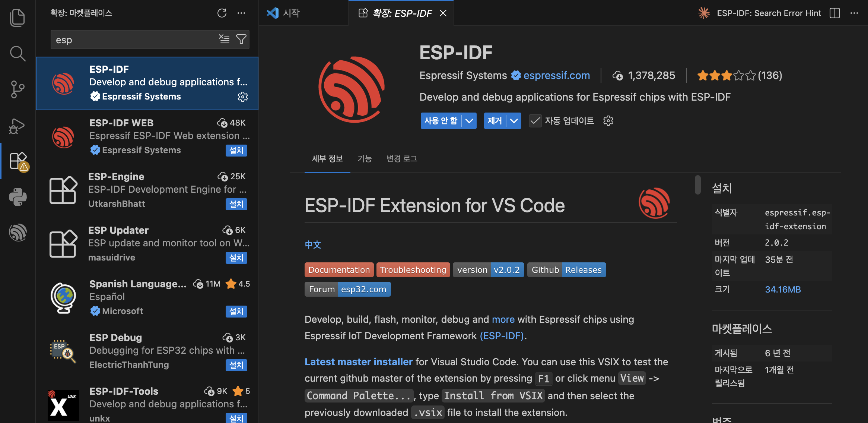Refresh the extensions marketplace list

pos(222,13)
